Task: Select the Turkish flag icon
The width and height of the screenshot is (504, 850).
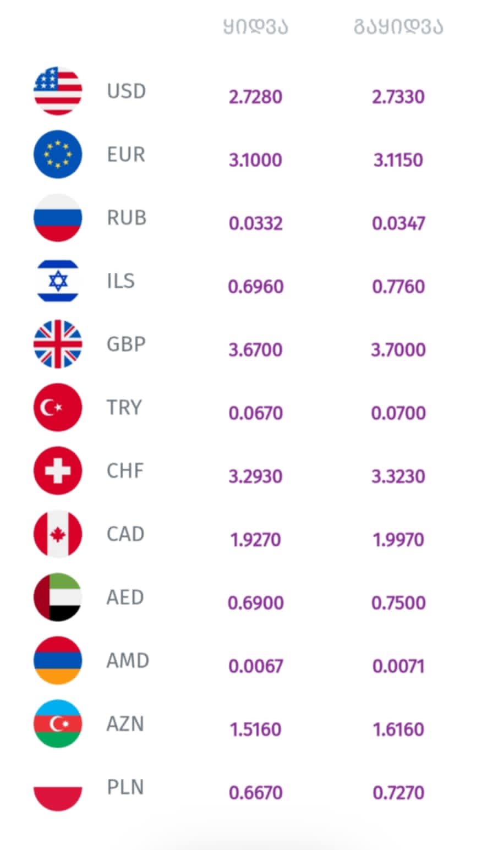Action: [x=58, y=407]
